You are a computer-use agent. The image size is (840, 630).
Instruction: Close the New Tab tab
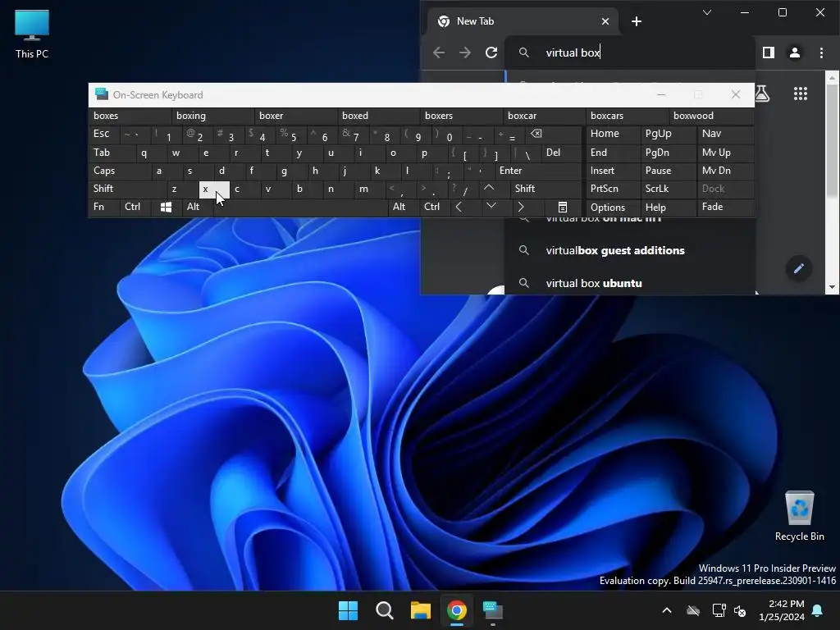[605, 21]
